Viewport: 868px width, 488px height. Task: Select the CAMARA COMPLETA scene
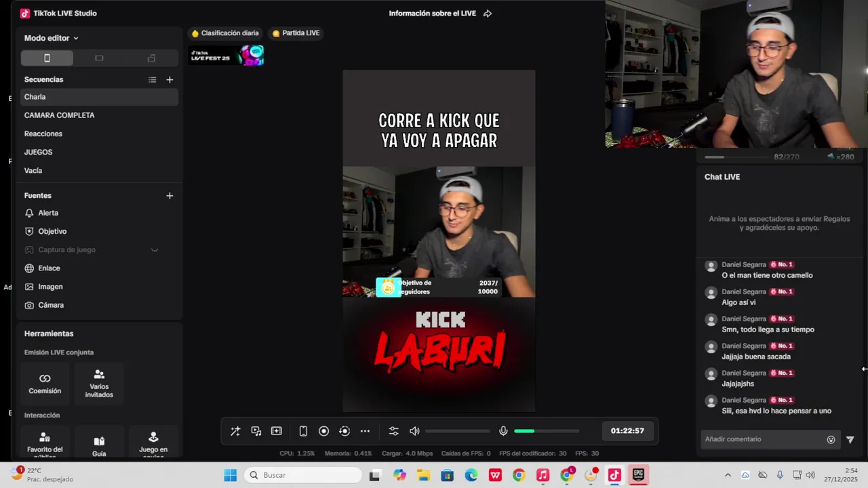(x=99, y=115)
